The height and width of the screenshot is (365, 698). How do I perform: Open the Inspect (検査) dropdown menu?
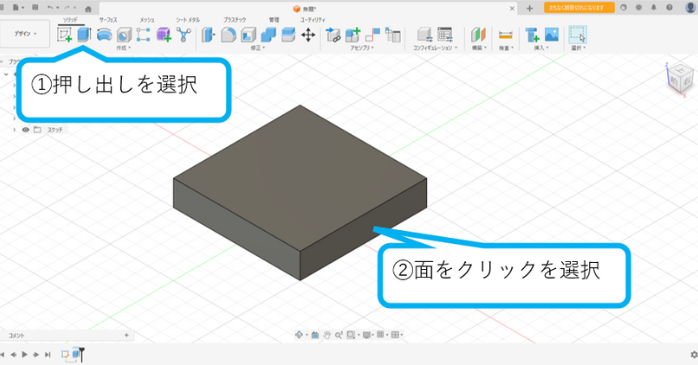[506, 48]
